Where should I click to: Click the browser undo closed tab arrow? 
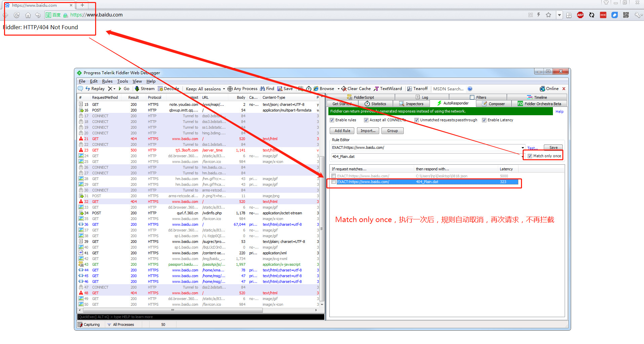coord(38,15)
